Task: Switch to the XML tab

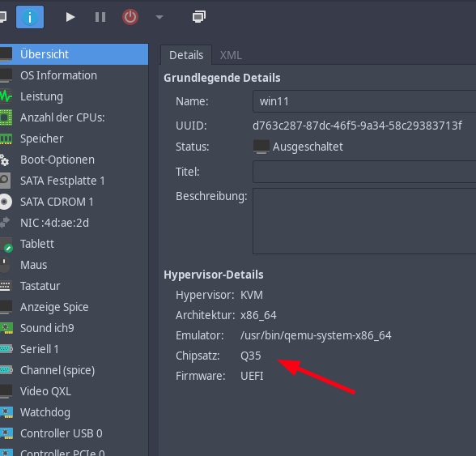Action: coord(231,55)
